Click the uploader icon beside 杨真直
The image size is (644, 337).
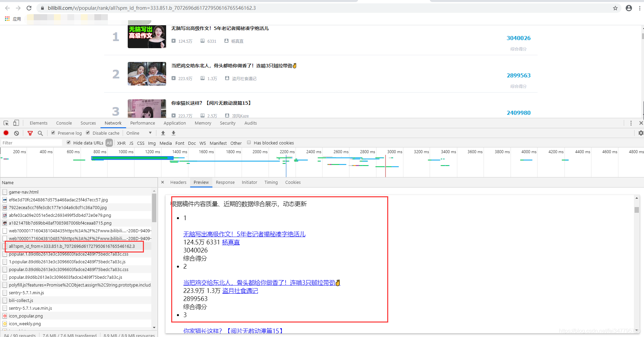226,41
